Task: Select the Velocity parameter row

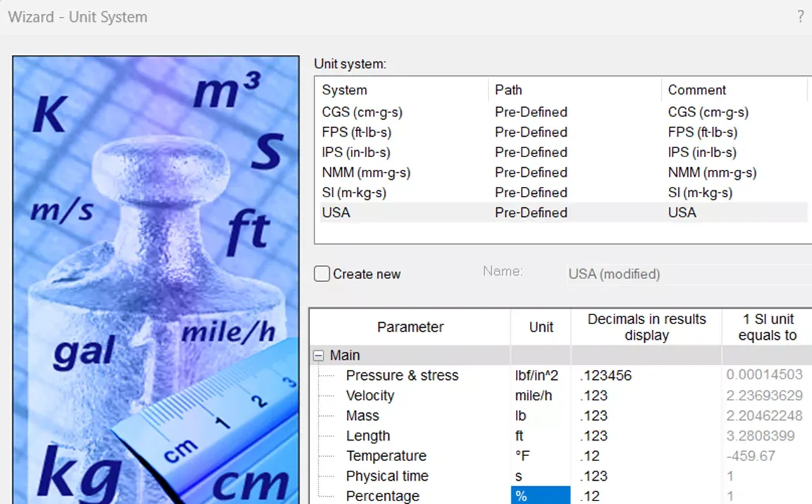Action: pyautogui.click(x=370, y=395)
